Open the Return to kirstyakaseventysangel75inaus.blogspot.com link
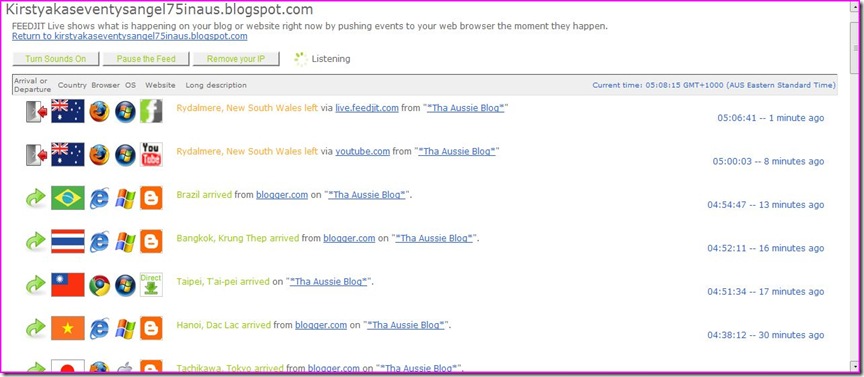The width and height of the screenshot is (864, 377). 129,36
